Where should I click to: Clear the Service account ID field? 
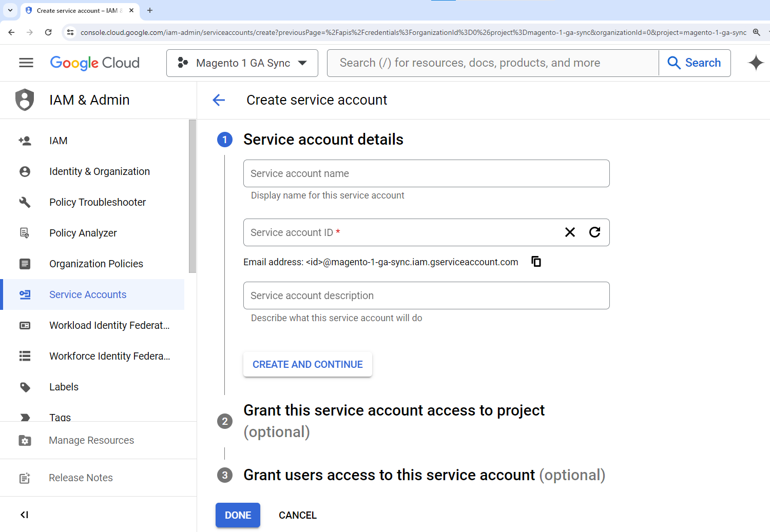(570, 232)
